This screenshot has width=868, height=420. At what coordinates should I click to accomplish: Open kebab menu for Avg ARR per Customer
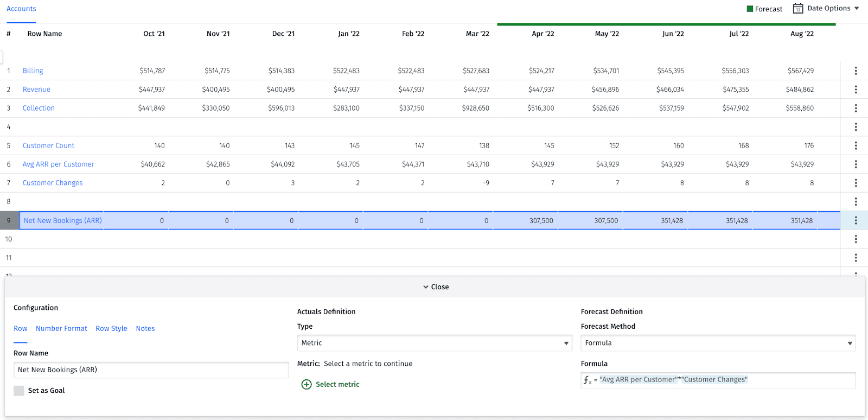pos(856,164)
